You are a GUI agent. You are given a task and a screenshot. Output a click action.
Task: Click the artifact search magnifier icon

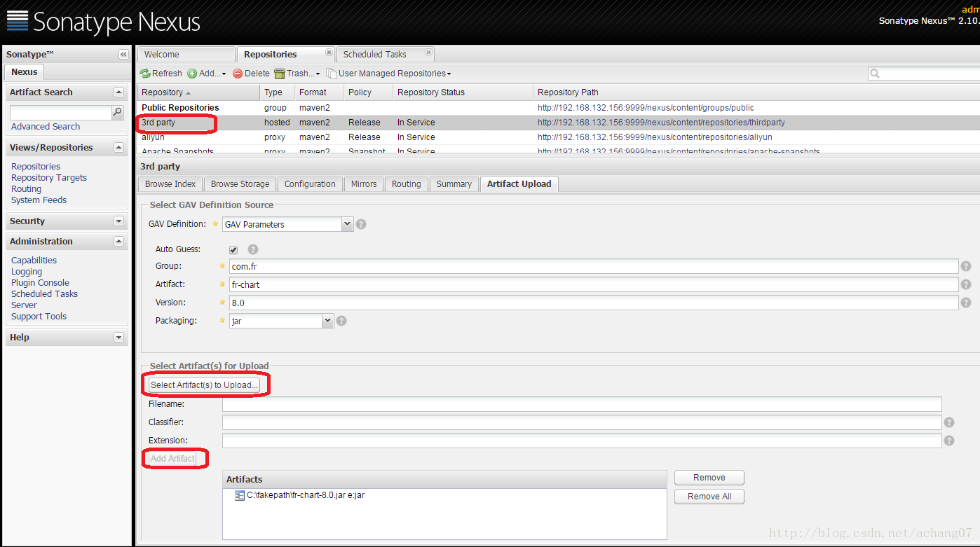pos(118,112)
